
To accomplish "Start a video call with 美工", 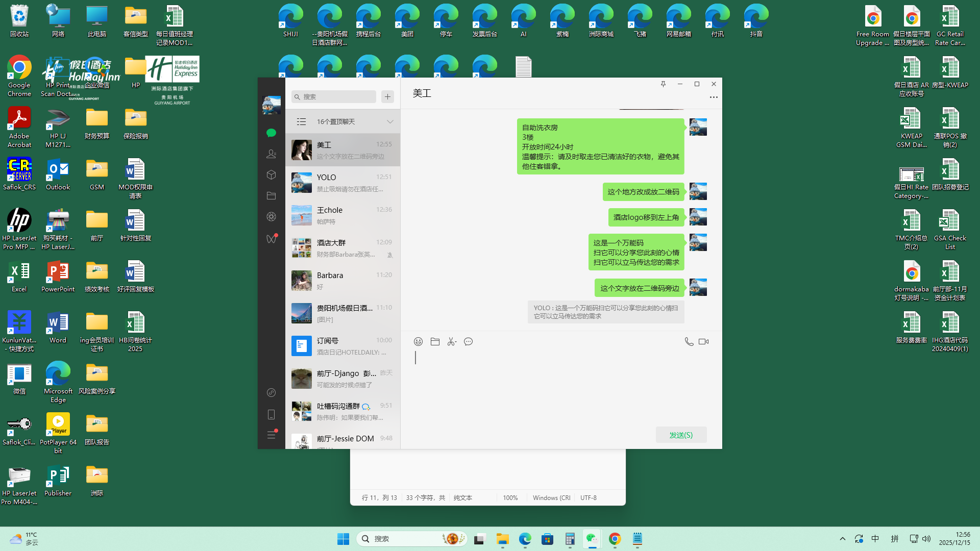I will [x=704, y=342].
